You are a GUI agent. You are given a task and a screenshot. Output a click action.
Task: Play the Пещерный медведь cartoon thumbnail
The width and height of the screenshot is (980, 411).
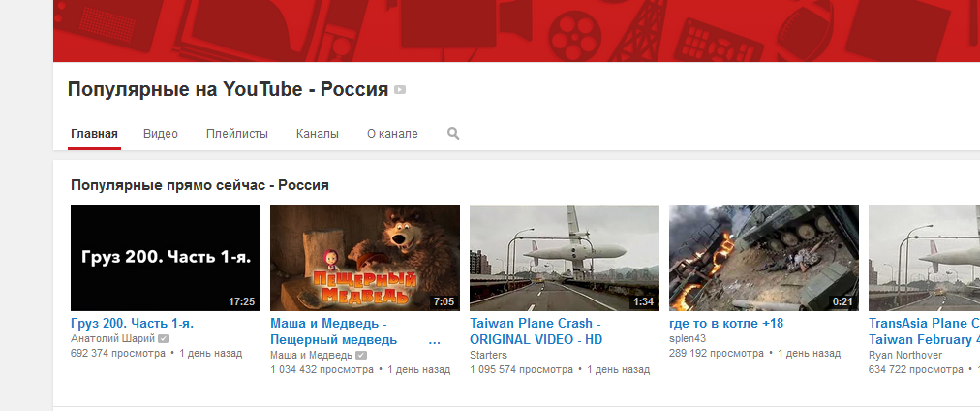pos(365,258)
